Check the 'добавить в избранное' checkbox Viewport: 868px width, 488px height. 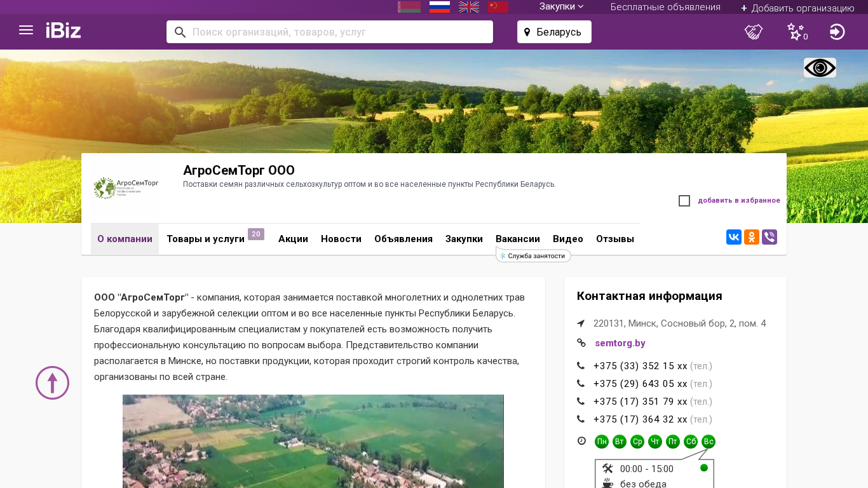click(684, 201)
